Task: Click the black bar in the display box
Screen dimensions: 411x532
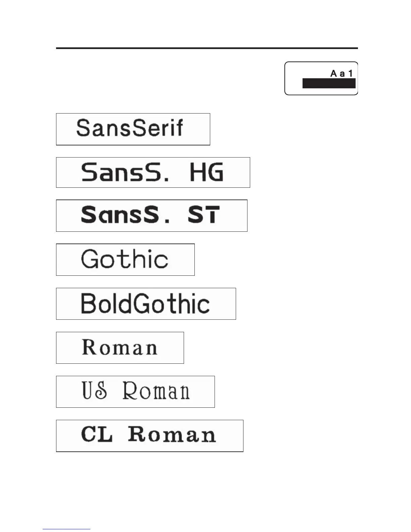Action: tap(329, 84)
